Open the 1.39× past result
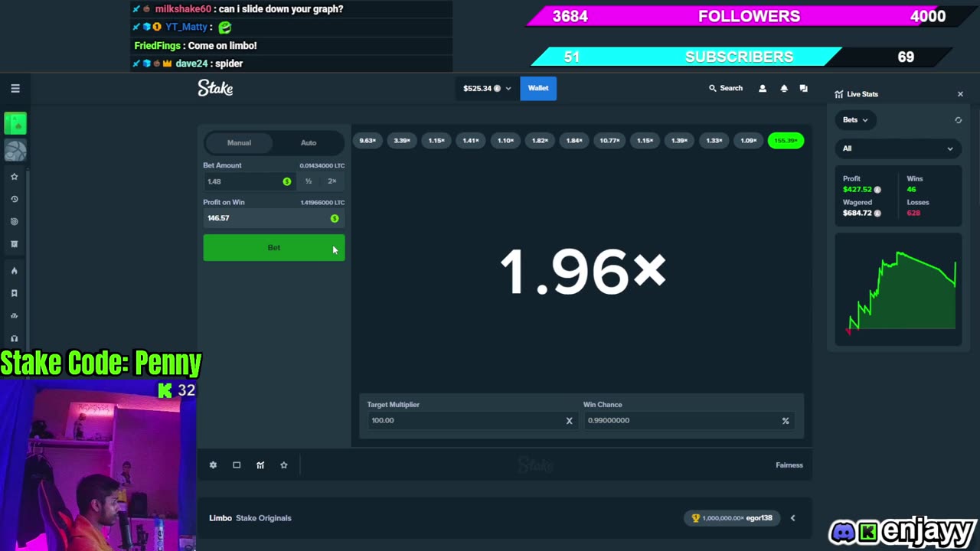This screenshot has height=551, width=980. coord(679,141)
